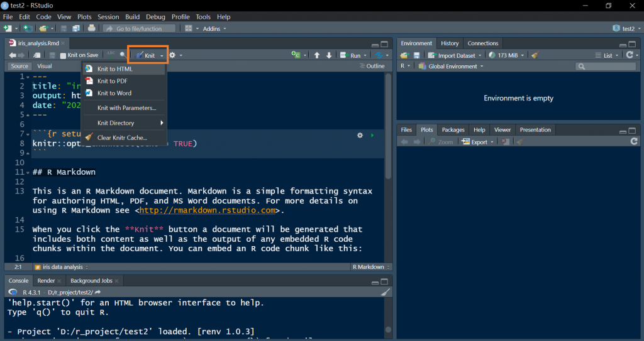Refresh the Environment pane
Image resolution: width=644 pixels, height=341 pixels.
pos(630,55)
